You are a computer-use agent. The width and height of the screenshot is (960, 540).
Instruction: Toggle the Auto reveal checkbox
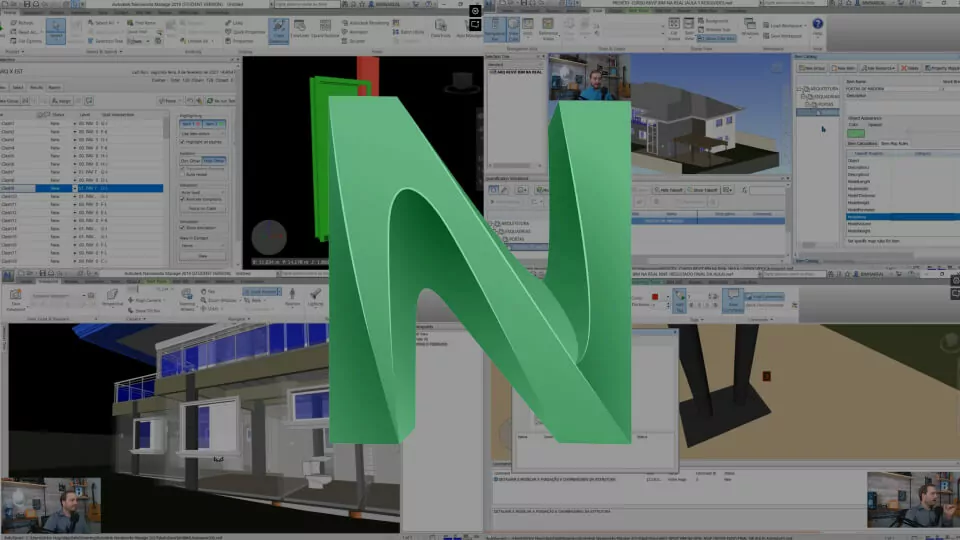[x=182, y=174]
